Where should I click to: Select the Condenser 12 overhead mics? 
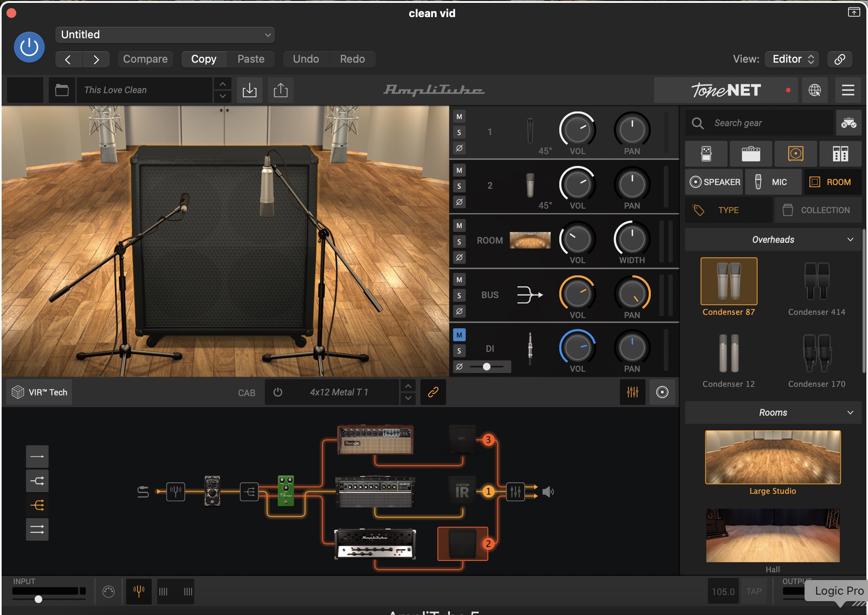point(728,359)
